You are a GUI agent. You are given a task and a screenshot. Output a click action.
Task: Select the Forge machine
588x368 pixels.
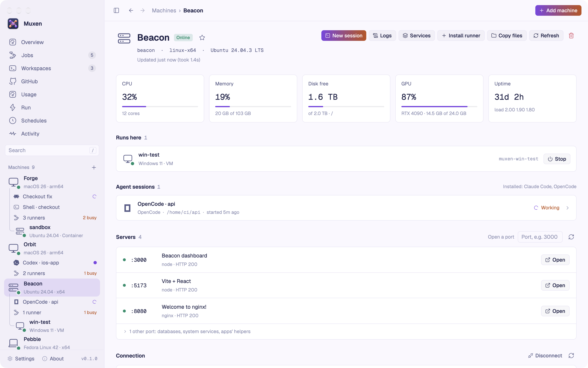(x=52, y=182)
